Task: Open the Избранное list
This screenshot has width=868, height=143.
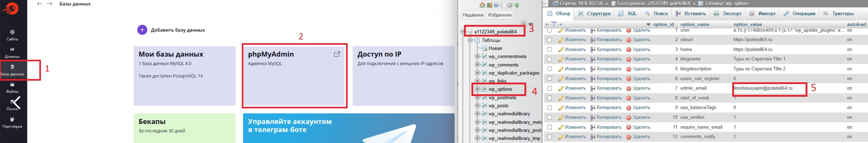Action: (500, 15)
